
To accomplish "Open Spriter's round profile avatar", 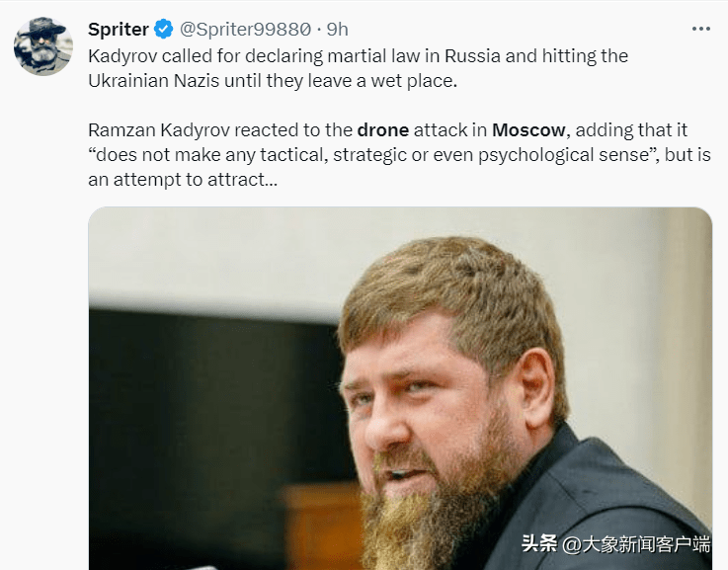I will pyautogui.click(x=43, y=46).
